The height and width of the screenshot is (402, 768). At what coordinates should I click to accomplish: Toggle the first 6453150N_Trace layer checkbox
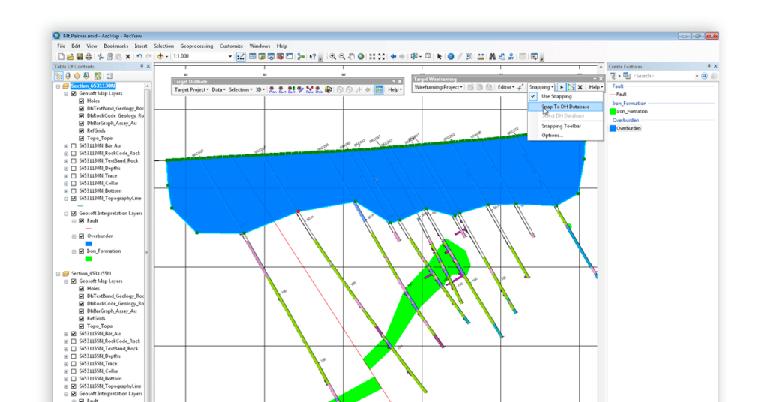click(x=74, y=176)
